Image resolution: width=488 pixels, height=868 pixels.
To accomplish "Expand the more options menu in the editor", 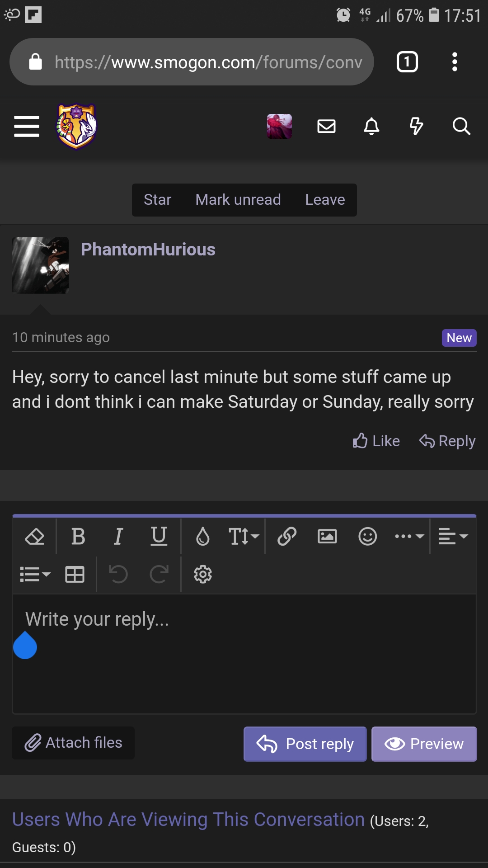I will (x=407, y=537).
